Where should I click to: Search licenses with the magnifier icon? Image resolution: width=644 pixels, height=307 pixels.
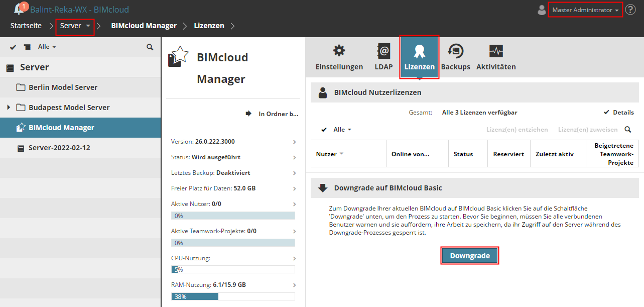[x=628, y=130]
